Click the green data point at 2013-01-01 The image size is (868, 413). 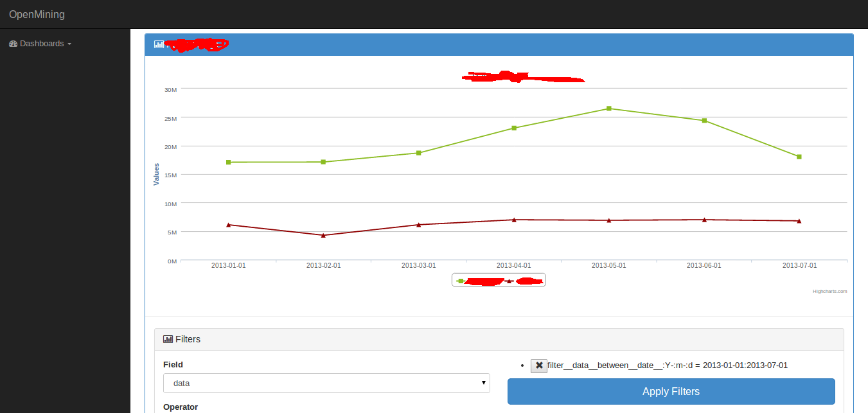[x=228, y=163]
